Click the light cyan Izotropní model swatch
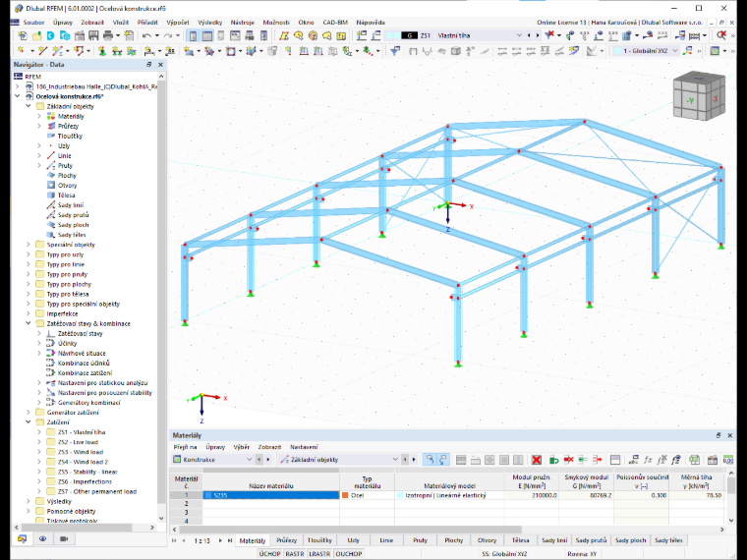 [x=400, y=495]
